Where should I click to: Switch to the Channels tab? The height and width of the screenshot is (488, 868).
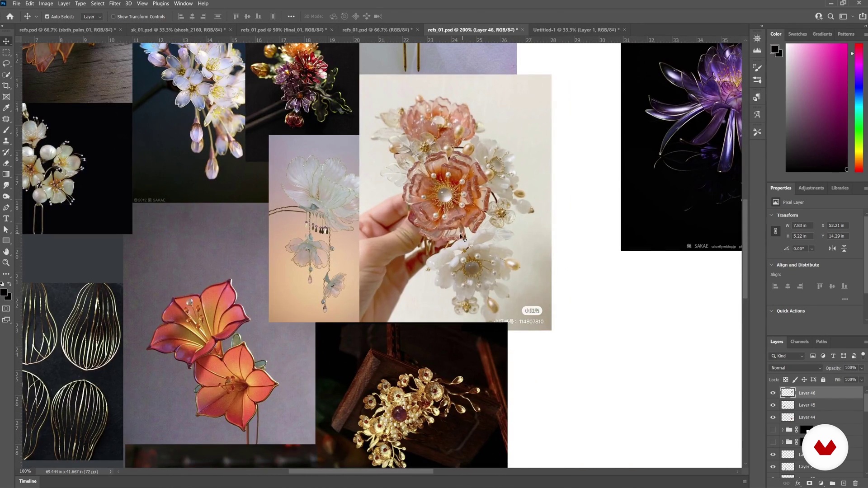(799, 342)
